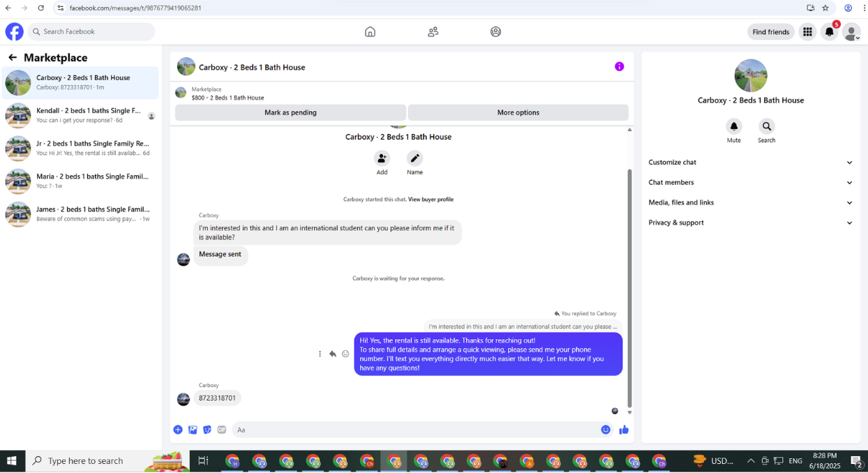Viewport: 868px width, 473px height.
Task: Open the Friends icon in top navigation
Action: [x=433, y=31]
